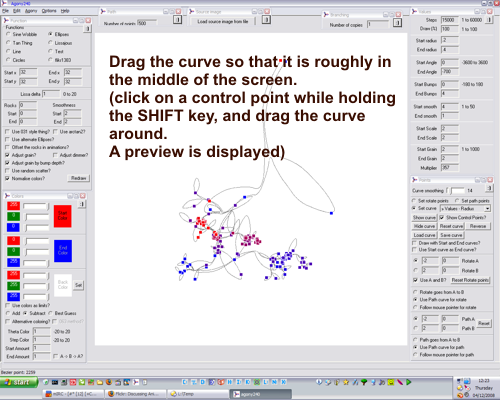Select Set path points radio button
This screenshot has height=400, width=500.
click(457, 201)
